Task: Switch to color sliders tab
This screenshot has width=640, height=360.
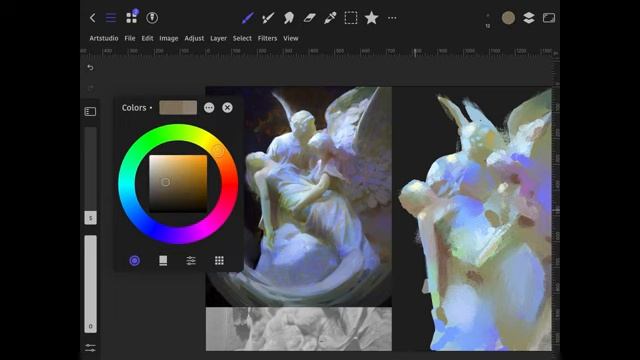Action: click(191, 260)
